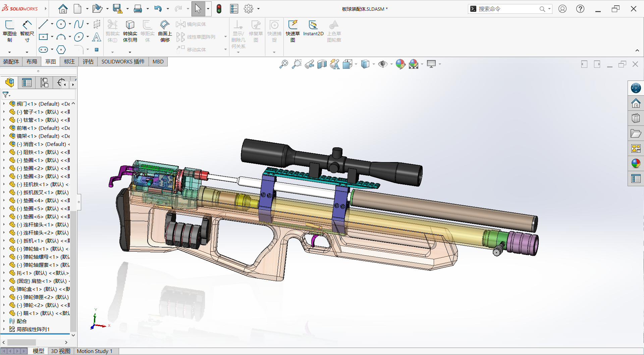Save the assembly with Save icon
Viewport: 644px width, 355px height.
pyautogui.click(x=117, y=9)
